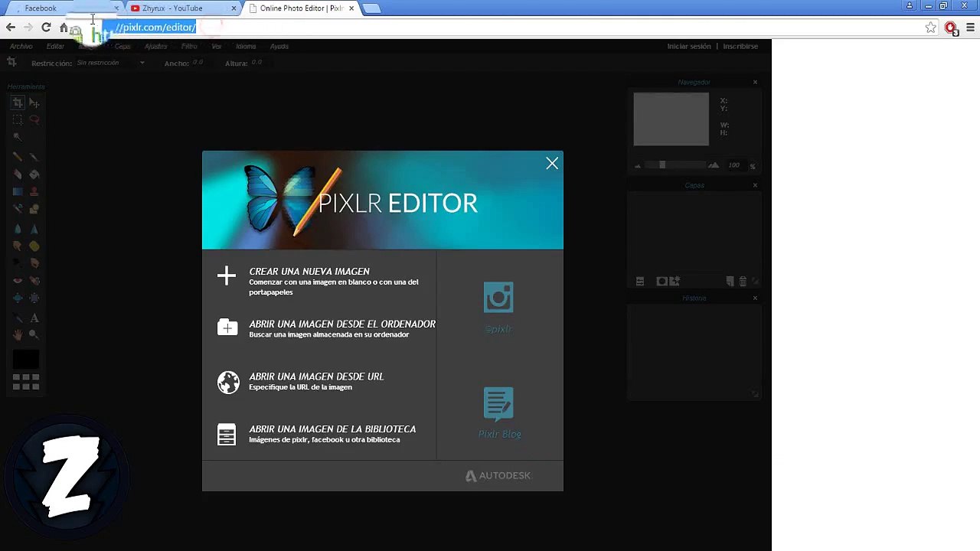This screenshot has width=980, height=551.
Task: Click the folder-plus icon for computer image
Action: click(227, 328)
